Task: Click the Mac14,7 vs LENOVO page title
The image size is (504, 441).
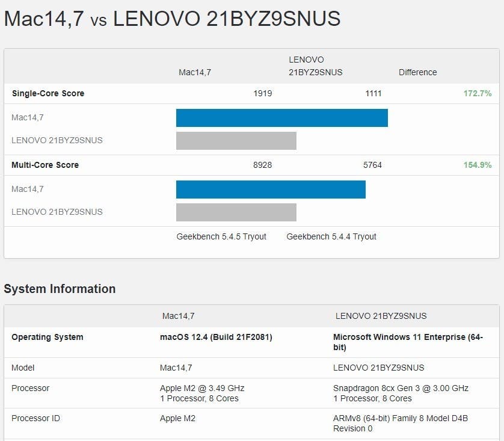Action: tap(172, 19)
